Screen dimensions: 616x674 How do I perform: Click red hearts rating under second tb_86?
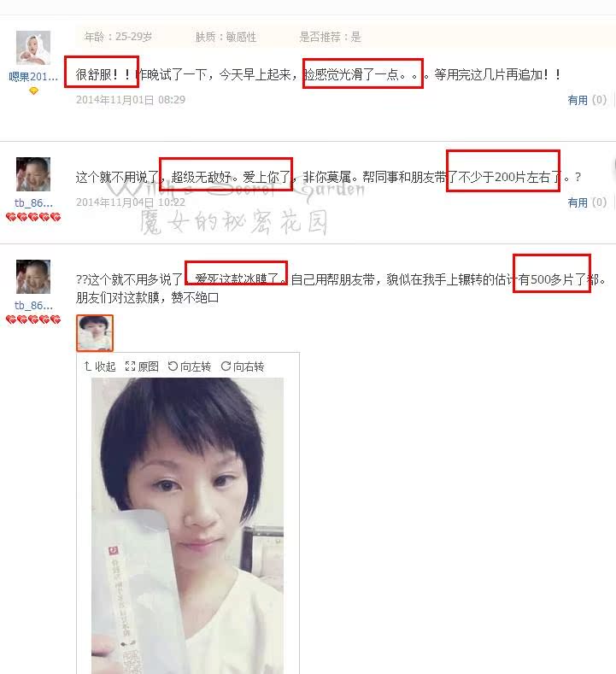coord(33,217)
